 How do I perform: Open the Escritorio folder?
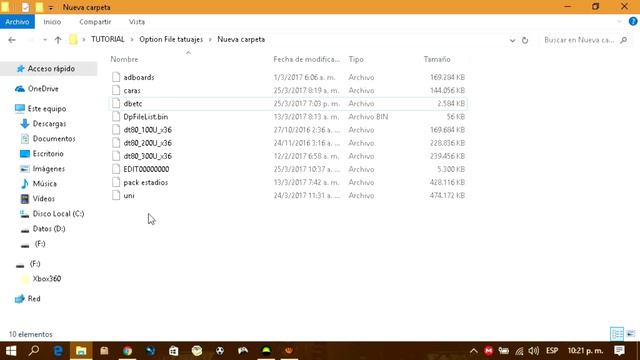(48, 153)
